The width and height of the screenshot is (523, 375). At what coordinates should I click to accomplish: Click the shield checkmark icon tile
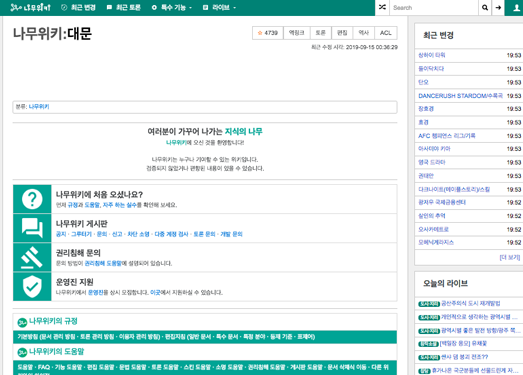(x=32, y=286)
